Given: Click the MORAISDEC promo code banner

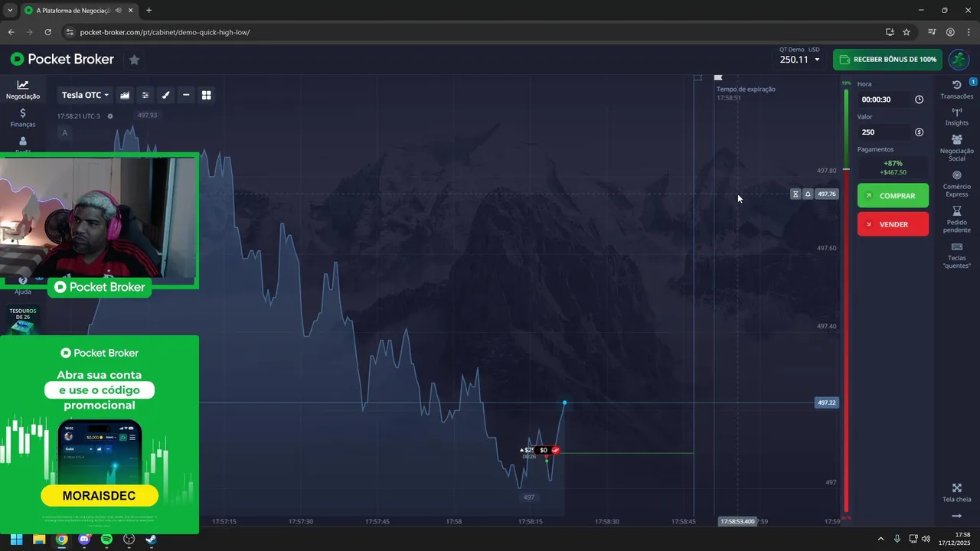Looking at the screenshot, I should 100,496.
